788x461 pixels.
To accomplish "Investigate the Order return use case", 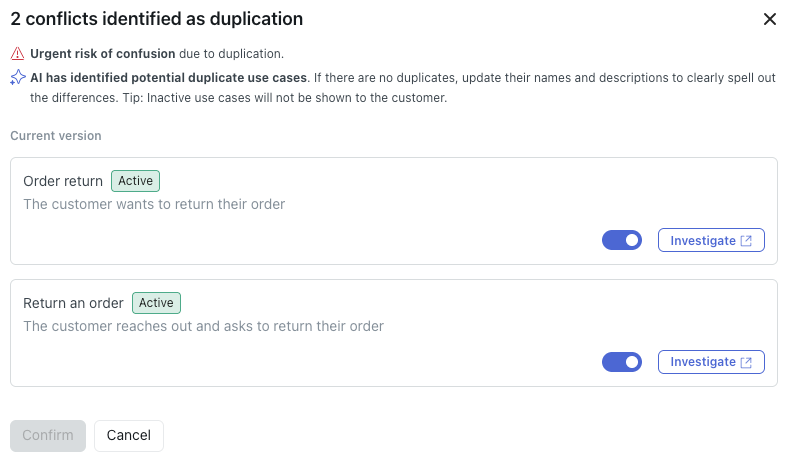I will pos(703,241).
